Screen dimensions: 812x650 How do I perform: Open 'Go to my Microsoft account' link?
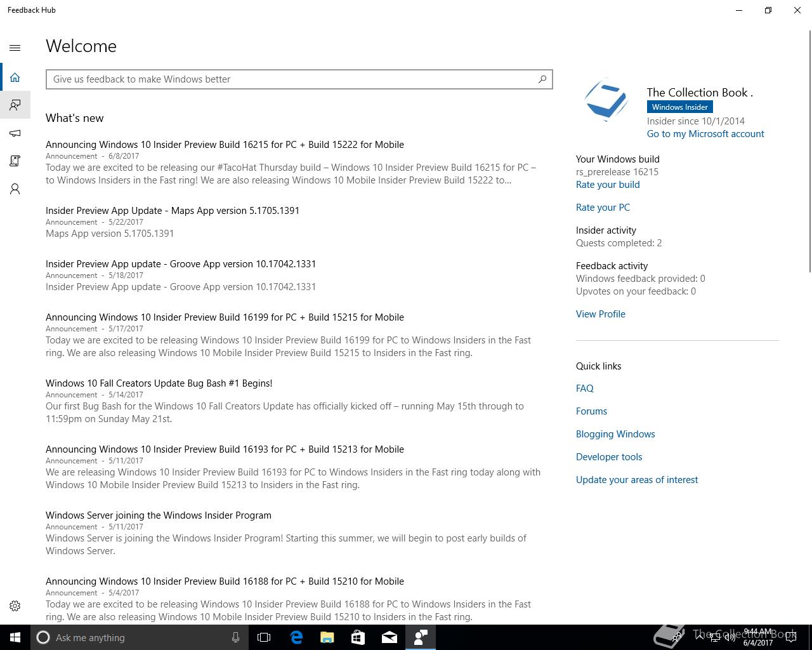(705, 134)
